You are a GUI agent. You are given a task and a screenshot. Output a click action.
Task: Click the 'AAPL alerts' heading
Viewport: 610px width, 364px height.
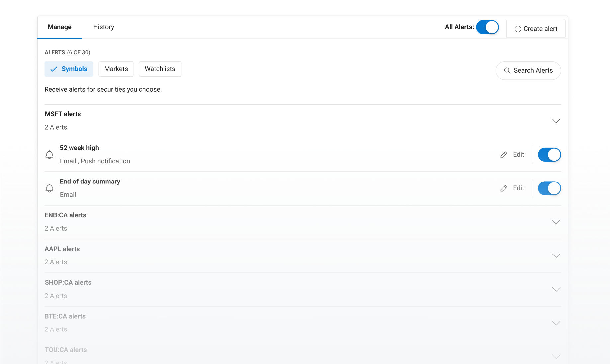pyautogui.click(x=62, y=249)
